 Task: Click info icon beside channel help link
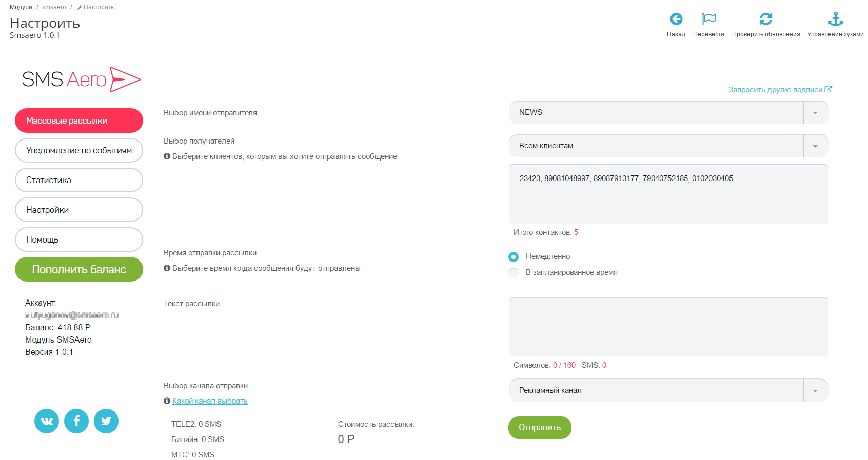167,401
